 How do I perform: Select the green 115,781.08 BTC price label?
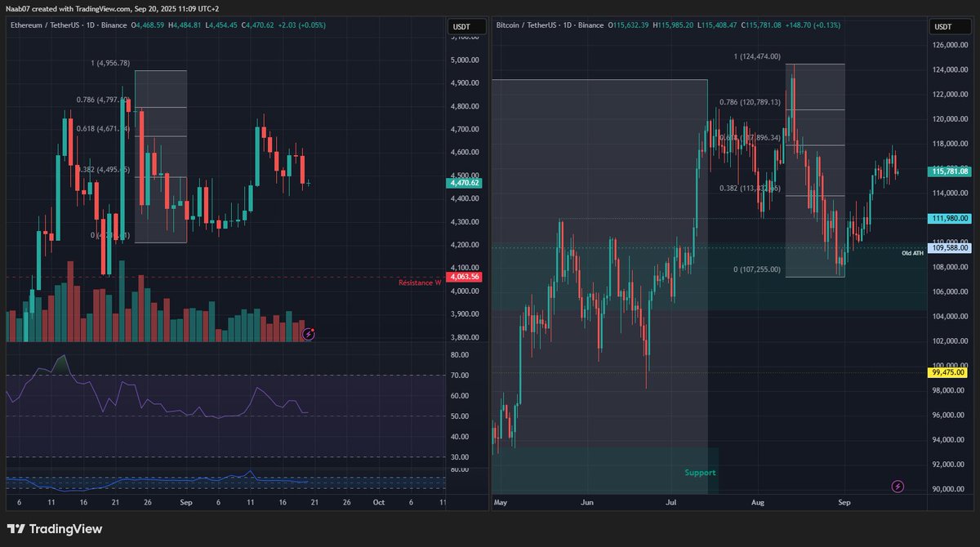tap(950, 171)
